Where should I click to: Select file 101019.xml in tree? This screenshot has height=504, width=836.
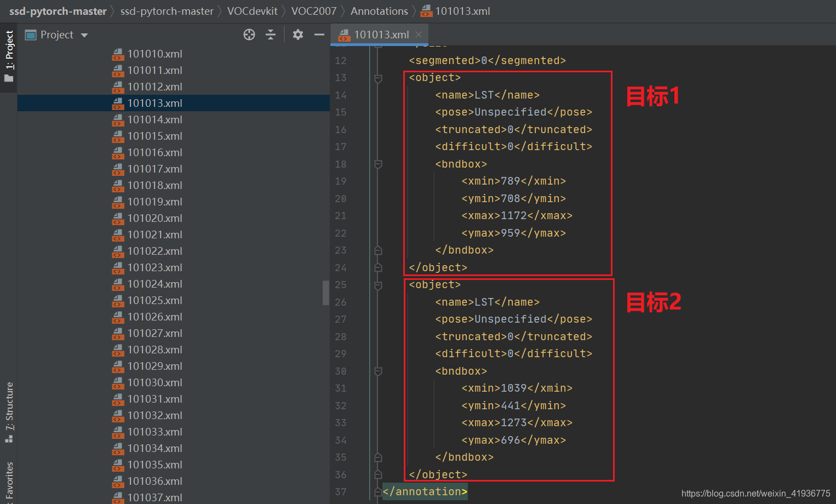pyautogui.click(x=154, y=202)
